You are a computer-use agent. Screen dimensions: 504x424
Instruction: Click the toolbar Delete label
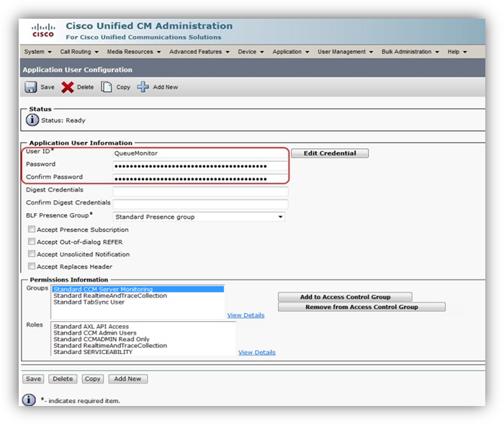85,87
